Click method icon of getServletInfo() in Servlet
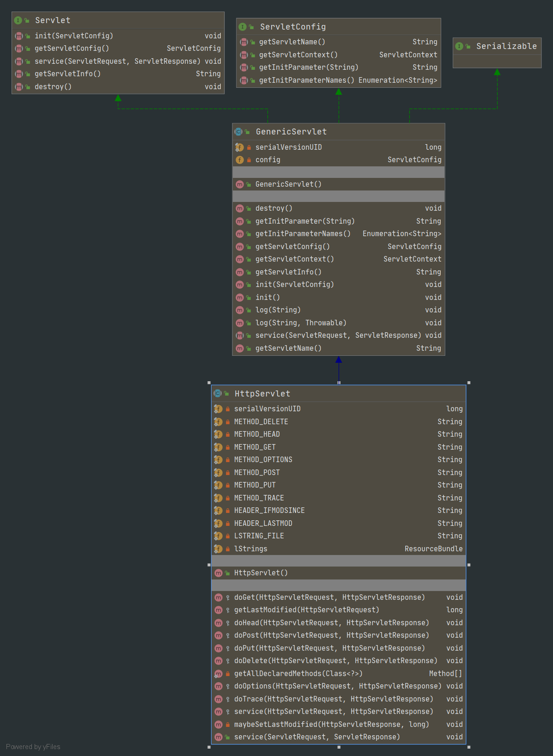Screen dimensions: 553x756 (x=19, y=74)
